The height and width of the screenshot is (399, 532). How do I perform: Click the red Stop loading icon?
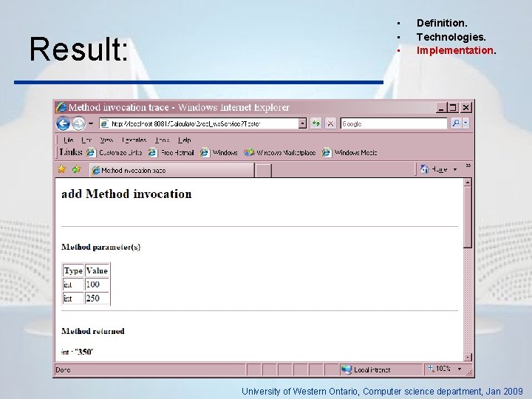tap(330, 123)
